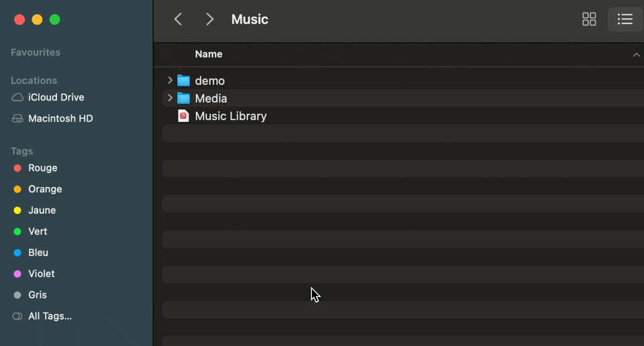Click the Media folder icon
Image resolution: width=644 pixels, height=346 pixels.
click(184, 98)
